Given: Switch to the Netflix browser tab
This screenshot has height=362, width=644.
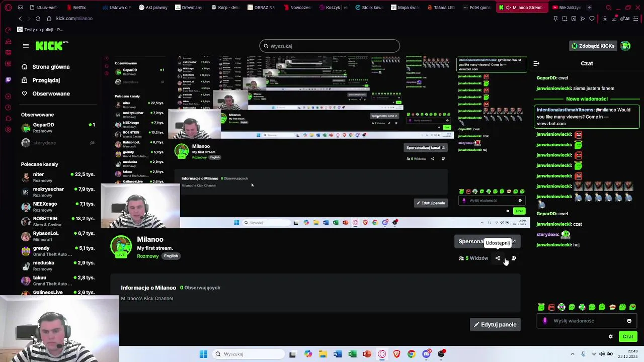Looking at the screenshot, I should click(76, 8).
